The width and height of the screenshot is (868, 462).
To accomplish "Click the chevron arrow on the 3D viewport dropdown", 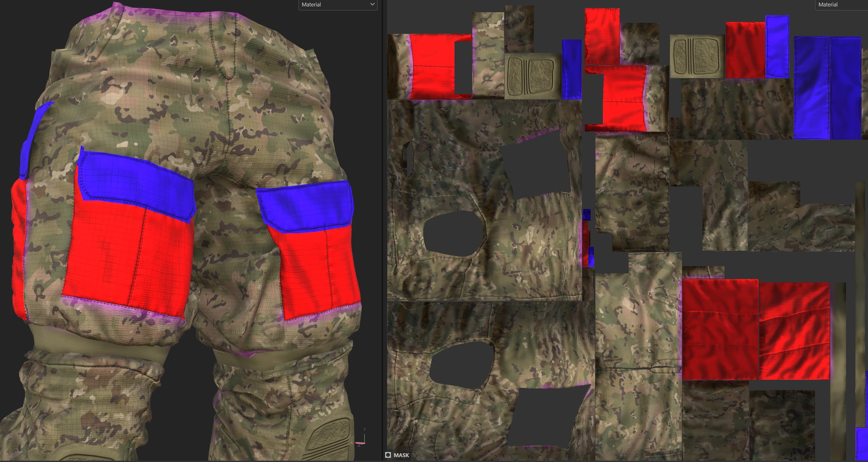I will tap(372, 5).
